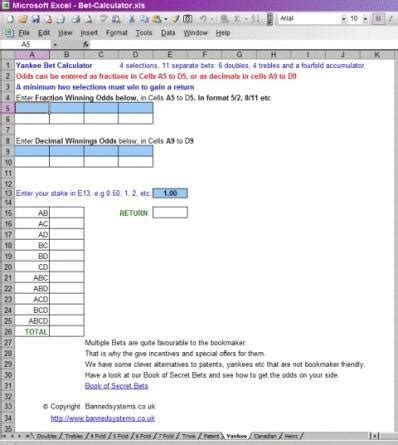Select fraction odds cell B5

pos(67,108)
